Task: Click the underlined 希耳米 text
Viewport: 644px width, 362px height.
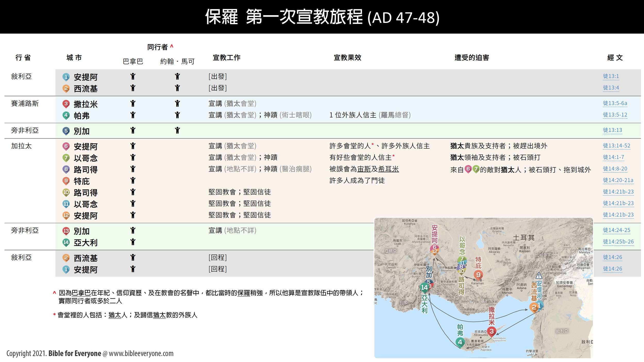Action: [388, 169]
